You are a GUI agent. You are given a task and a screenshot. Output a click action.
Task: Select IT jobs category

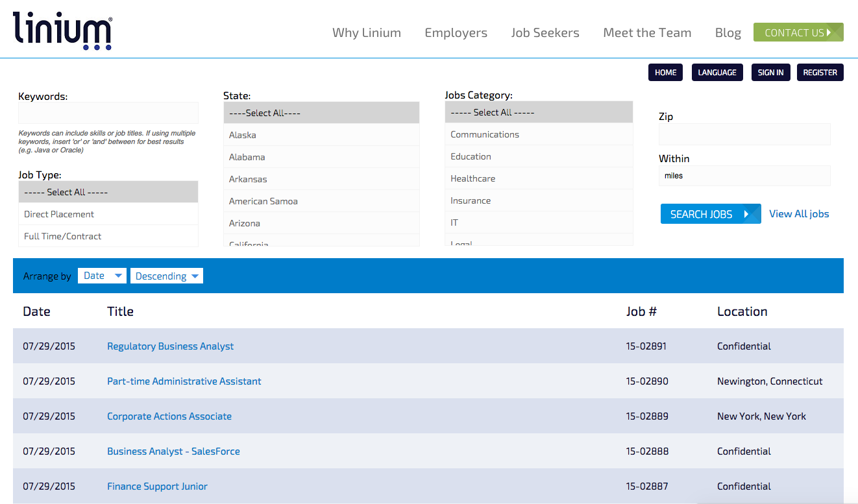pos(454,222)
